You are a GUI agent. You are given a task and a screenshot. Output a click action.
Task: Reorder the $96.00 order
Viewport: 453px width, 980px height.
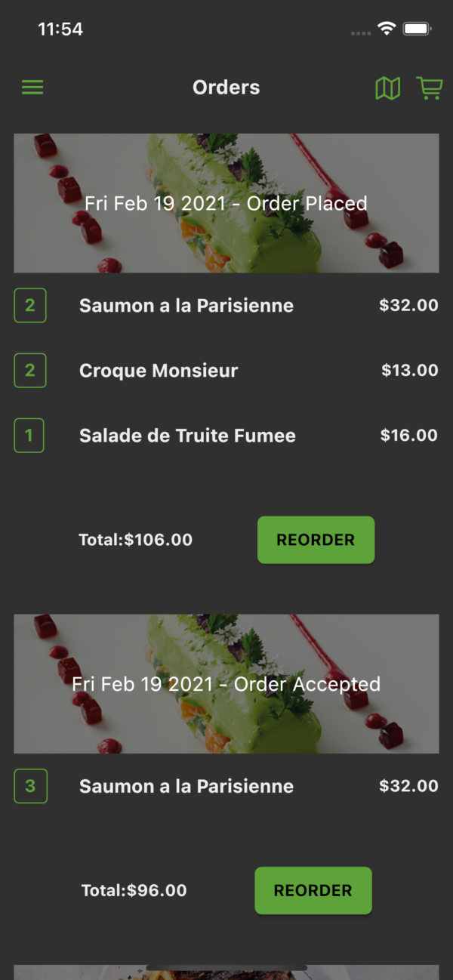313,890
